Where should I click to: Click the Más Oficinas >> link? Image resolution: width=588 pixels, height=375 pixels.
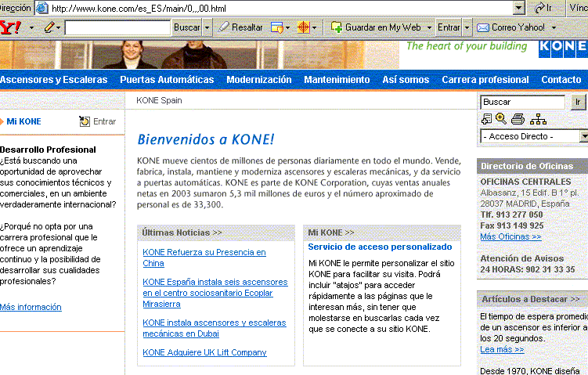point(510,236)
